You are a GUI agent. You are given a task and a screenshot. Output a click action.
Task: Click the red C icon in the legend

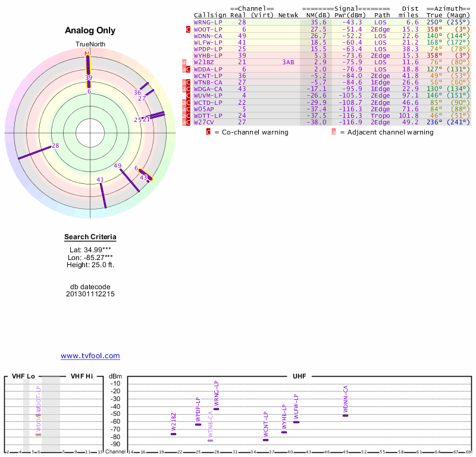pyautogui.click(x=208, y=132)
